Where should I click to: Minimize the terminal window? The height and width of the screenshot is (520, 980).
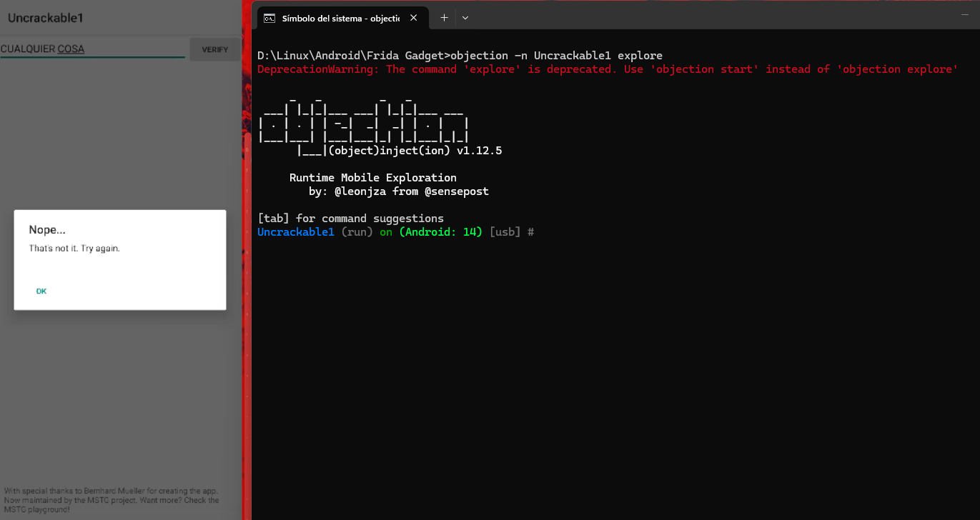pyautogui.click(x=966, y=14)
